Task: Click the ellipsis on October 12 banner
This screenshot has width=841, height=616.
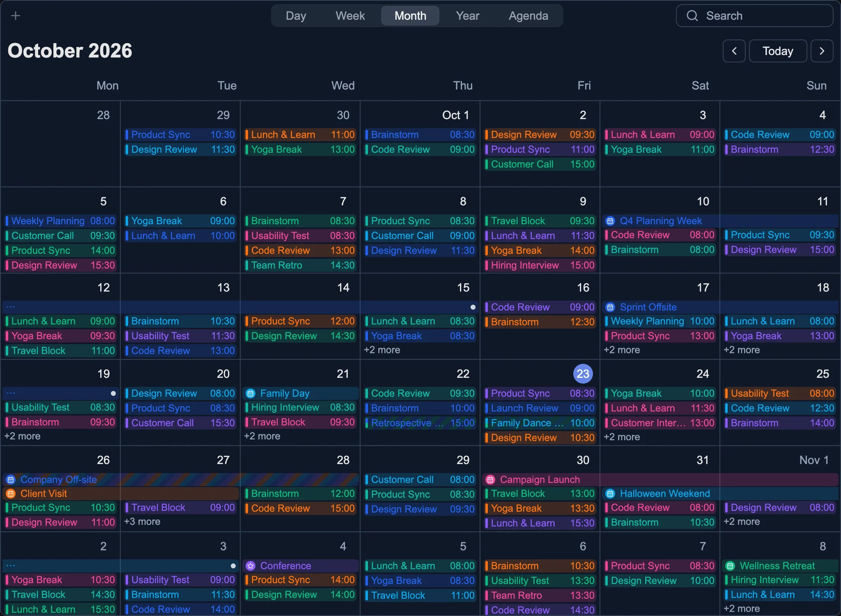Action: 11,307
